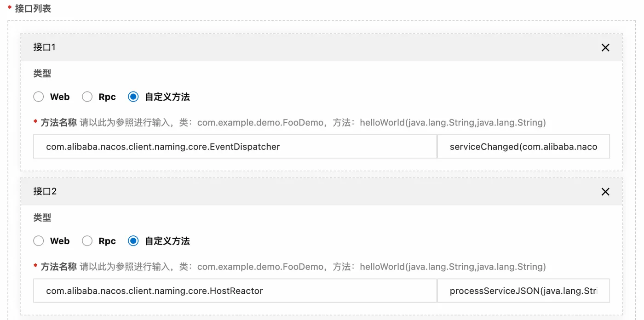This screenshot has height=320, width=644.
Task: Click the 类型 label in 接口2
Action: [42, 217]
